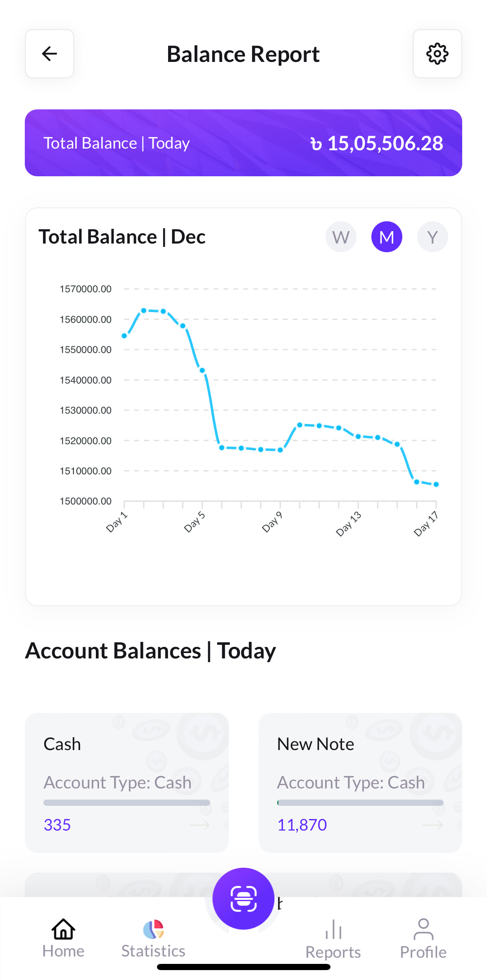The image size is (487, 980).
Task: Tap the purple scan button
Action: 243,899
